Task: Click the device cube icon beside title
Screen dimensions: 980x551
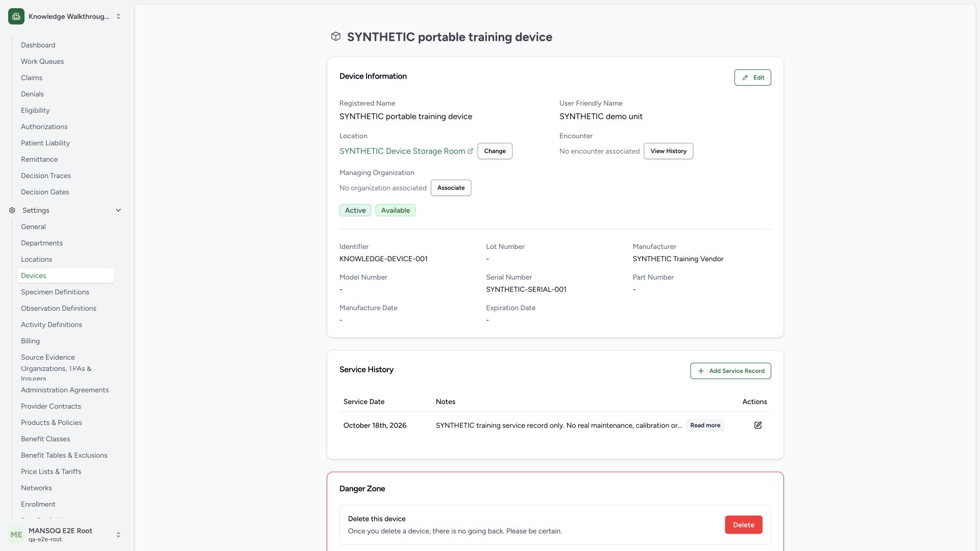Action: point(336,36)
